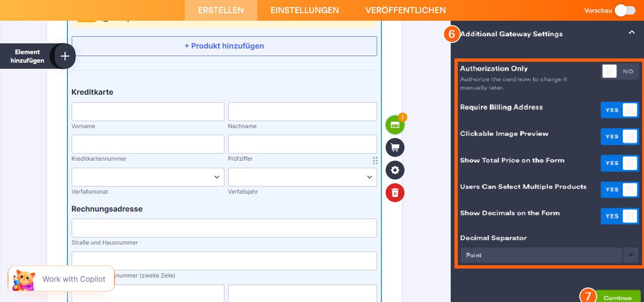The image size is (644, 302).
Task: Click the Produkt hinzufügen button
Action: (x=224, y=46)
